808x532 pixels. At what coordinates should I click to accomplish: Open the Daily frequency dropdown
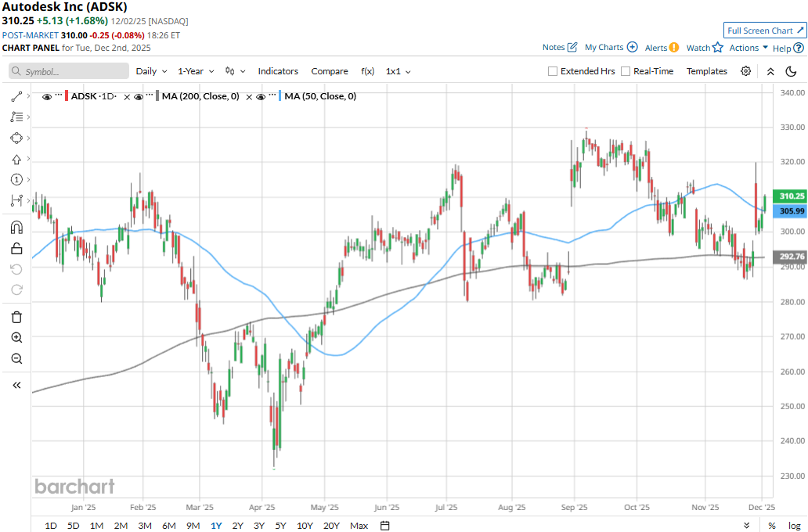151,71
